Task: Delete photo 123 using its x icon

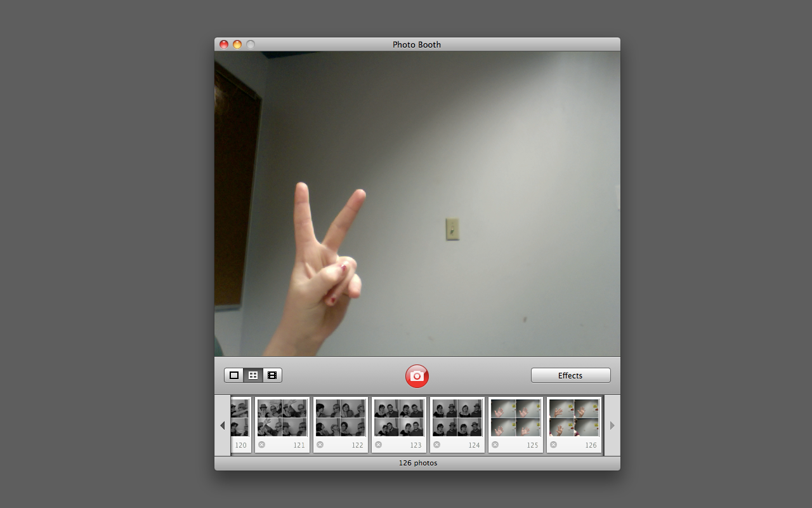Action: (377, 444)
